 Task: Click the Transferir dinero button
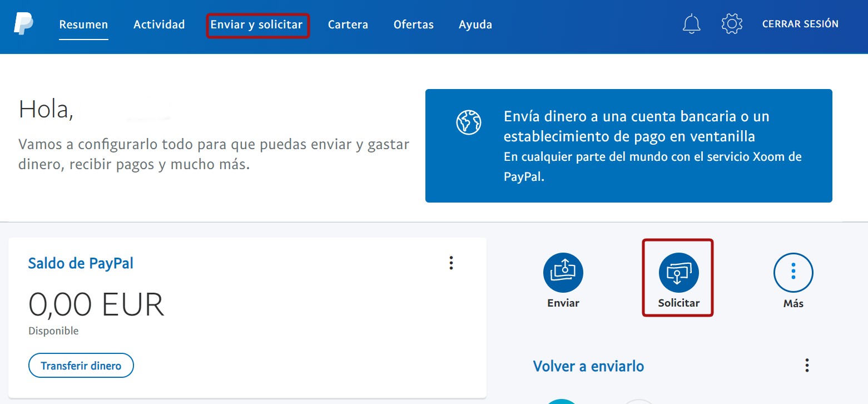click(81, 366)
